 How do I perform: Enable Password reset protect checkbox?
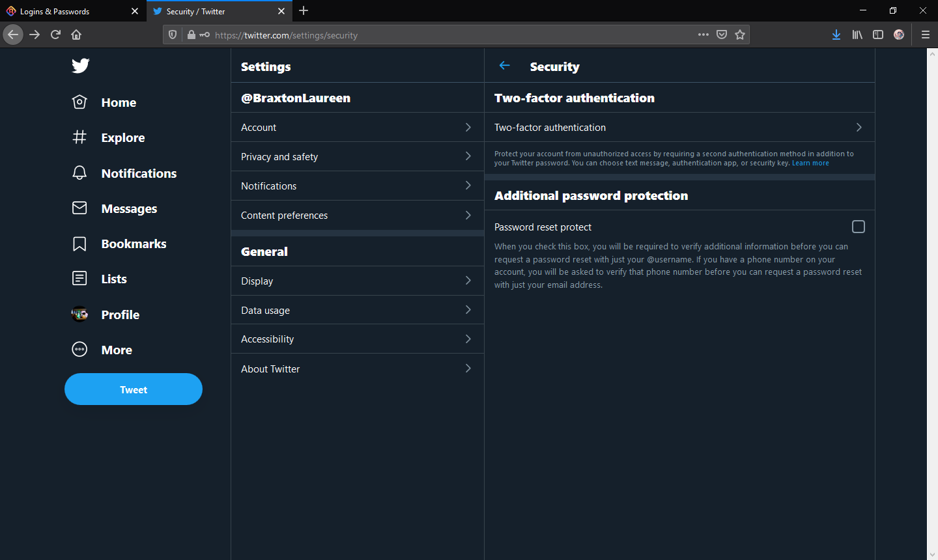(859, 227)
